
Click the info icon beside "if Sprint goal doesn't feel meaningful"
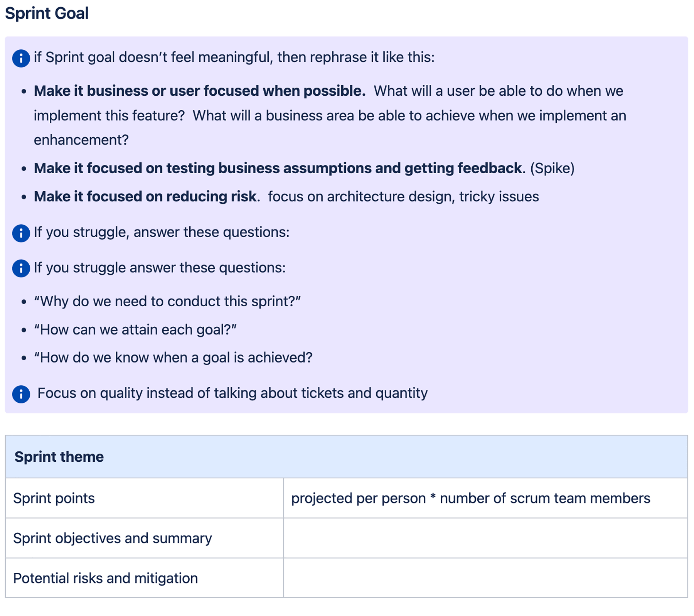click(21, 58)
